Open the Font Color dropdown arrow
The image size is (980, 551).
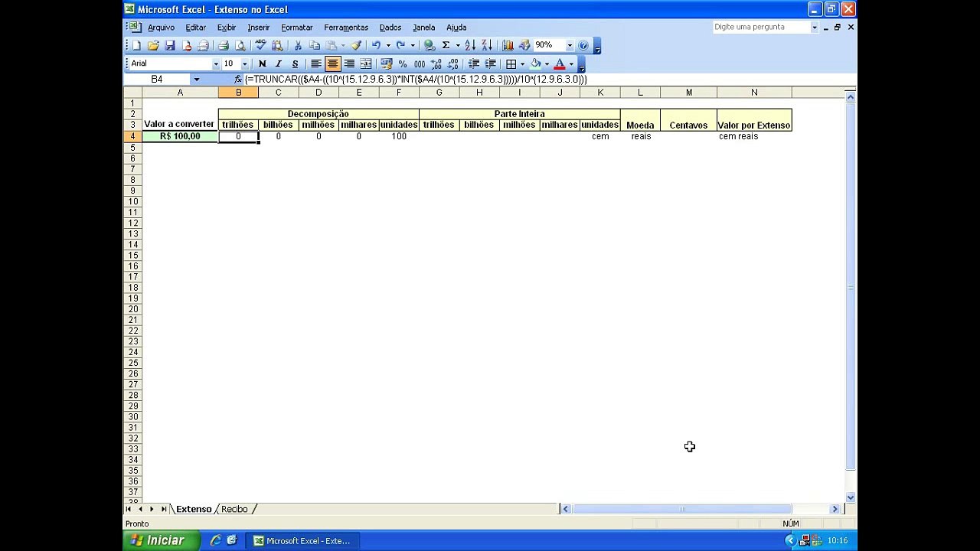pos(571,64)
